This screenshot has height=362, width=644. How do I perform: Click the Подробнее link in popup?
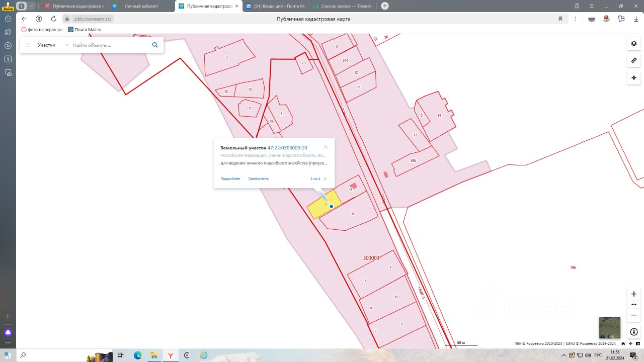click(230, 178)
